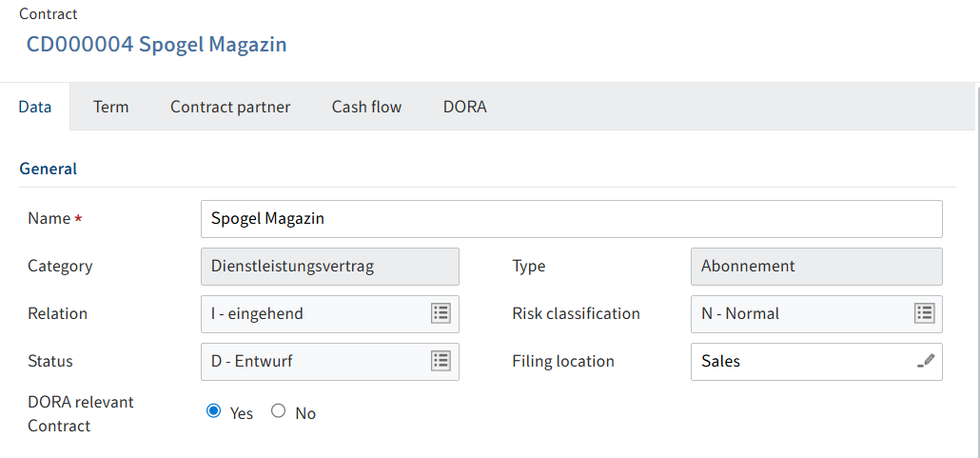Open the Contract partner tab

230,107
